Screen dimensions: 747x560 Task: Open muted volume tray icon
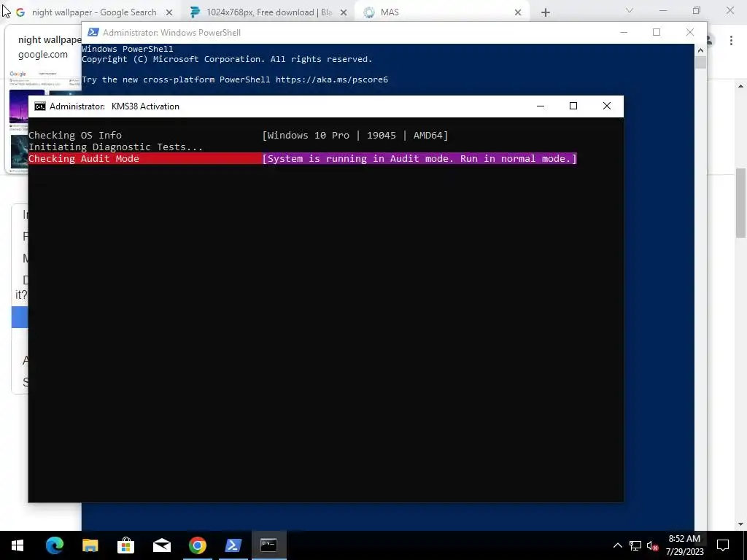click(652, 545)
